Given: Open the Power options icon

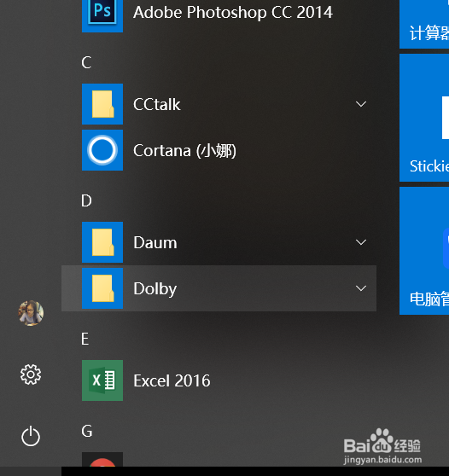Looking at the screenshot, I should pyautogui.click(x=31, y=436).
